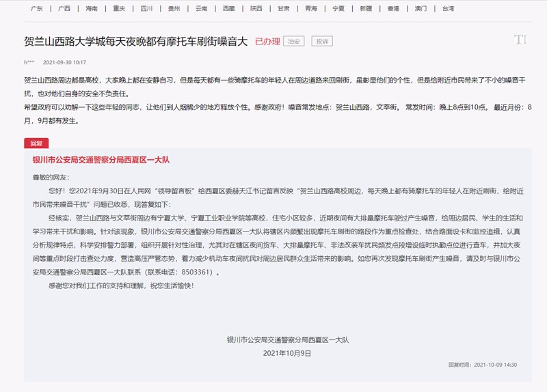The height and width of the screenshot is (392, 547).
Task: Open the 香港 region link
Action: click(x=393, y=9)
